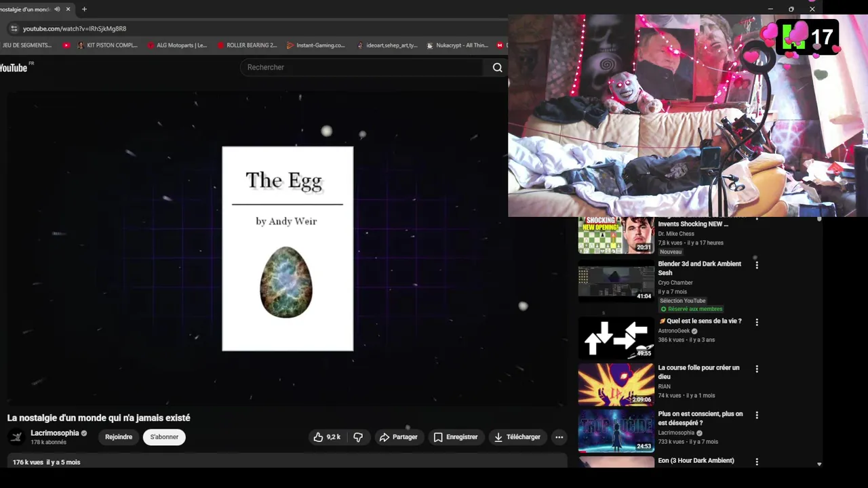Restore down the browser window
Viewport: 868px width, 488px height.
pyautogui.click(x=791, y=9)
